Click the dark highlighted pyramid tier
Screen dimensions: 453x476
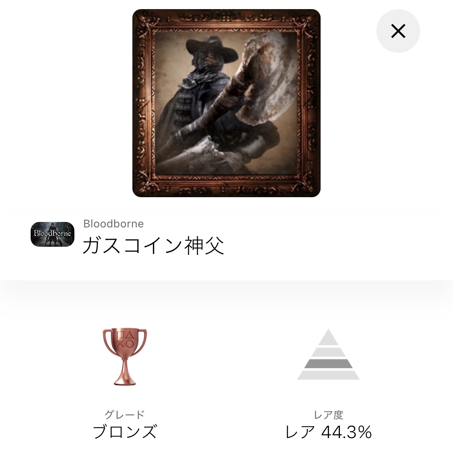(328, 363)
